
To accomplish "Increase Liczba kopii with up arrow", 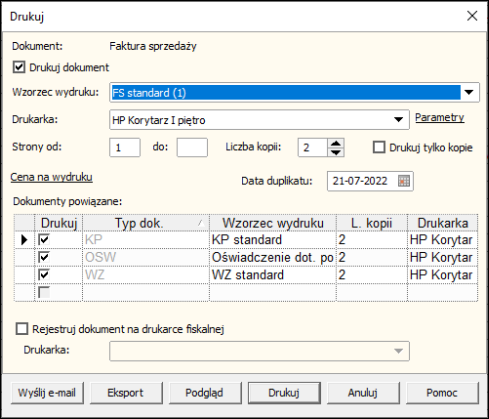I will click(336, 143).
